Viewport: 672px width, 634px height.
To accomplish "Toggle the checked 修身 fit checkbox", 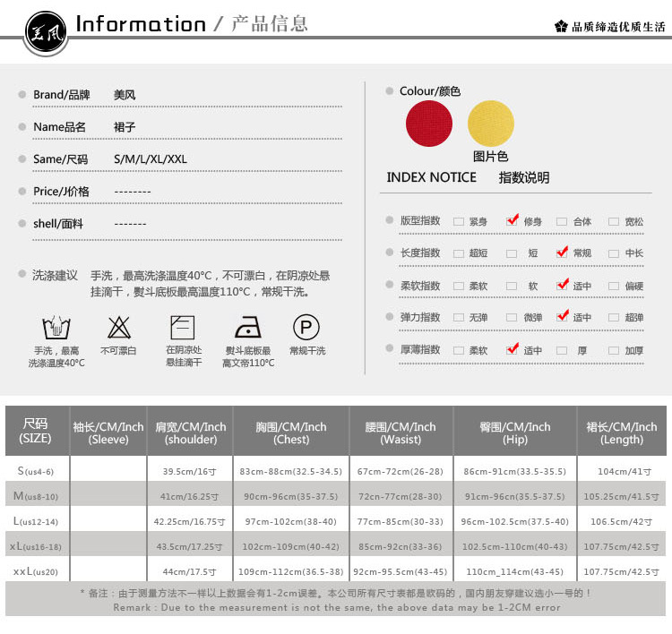I will coord(513,220).
